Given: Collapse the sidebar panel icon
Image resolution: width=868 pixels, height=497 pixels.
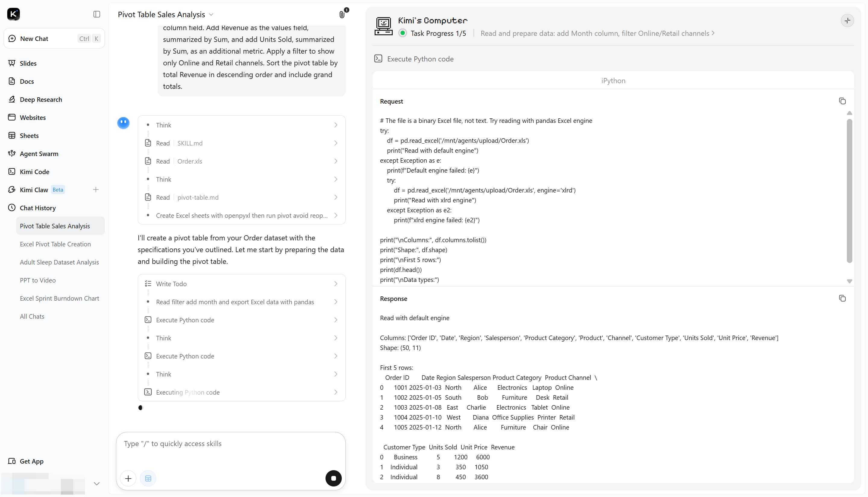Looking at the screenshot, I should [97, 14].
